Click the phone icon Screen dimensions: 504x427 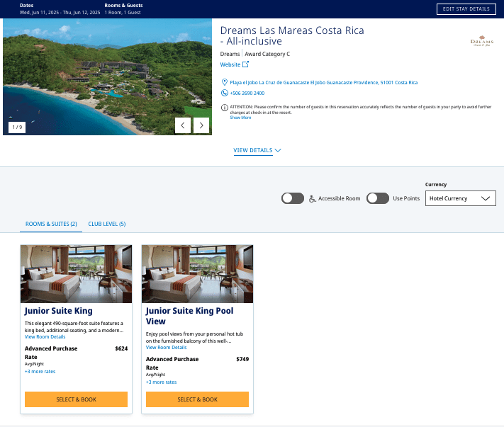pos(225,93)
